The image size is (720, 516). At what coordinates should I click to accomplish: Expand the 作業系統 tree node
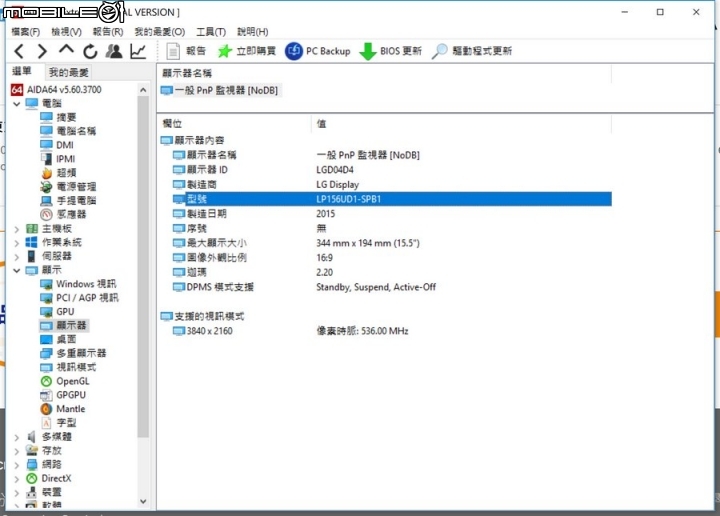pyautogui.click(x=17, y=243)
